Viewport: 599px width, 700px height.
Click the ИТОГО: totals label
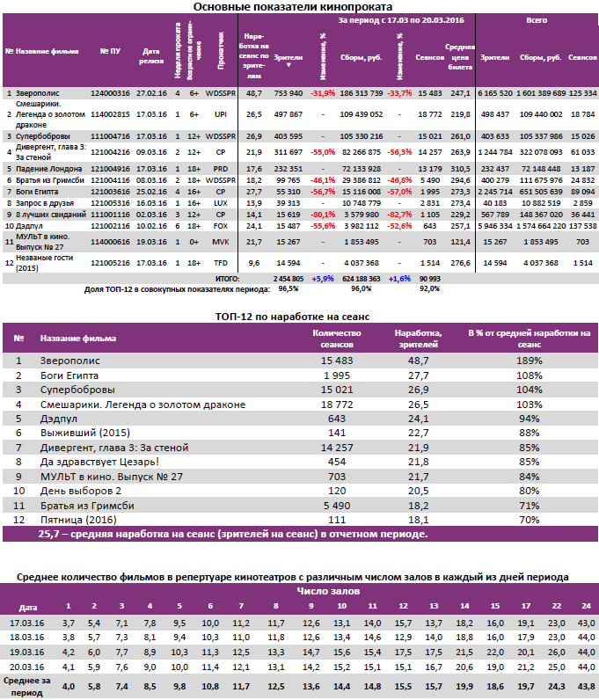(x=215, y=277)
